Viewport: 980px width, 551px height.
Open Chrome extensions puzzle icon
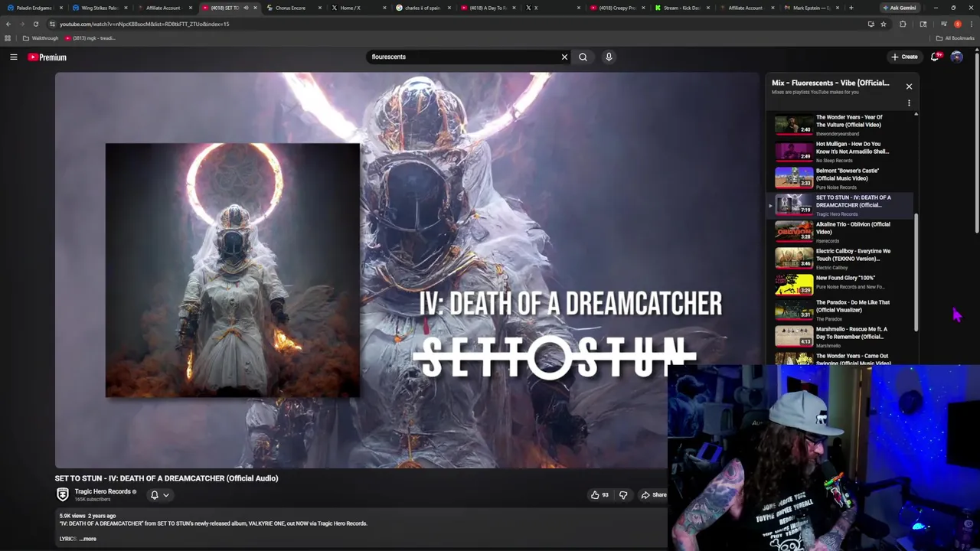click(x=903, y=24)
